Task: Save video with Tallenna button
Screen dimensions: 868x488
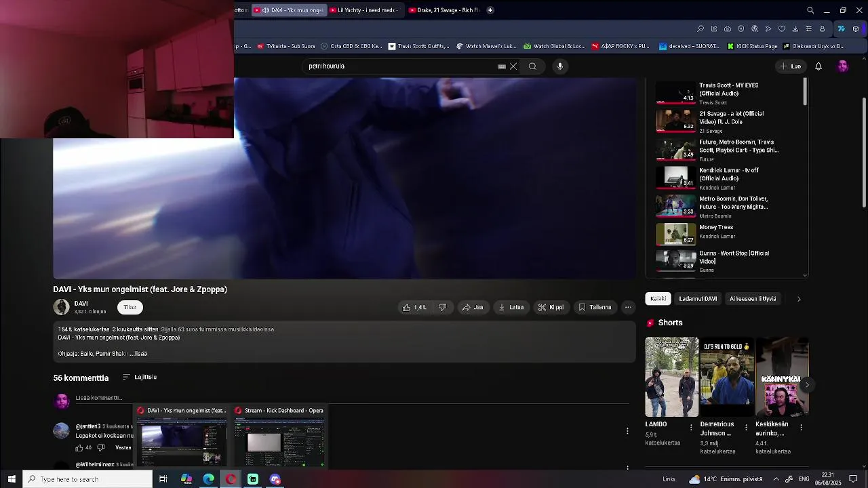Action: click(595, 307)
